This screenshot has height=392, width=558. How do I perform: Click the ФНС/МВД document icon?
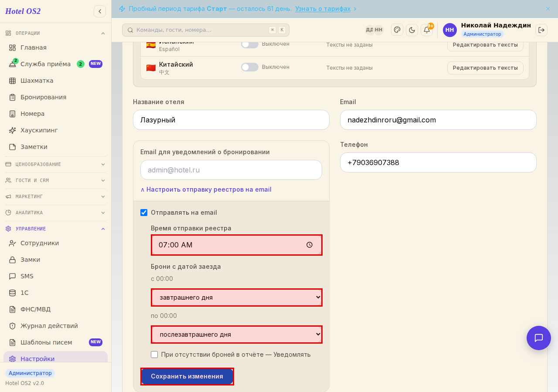(12, 309)
